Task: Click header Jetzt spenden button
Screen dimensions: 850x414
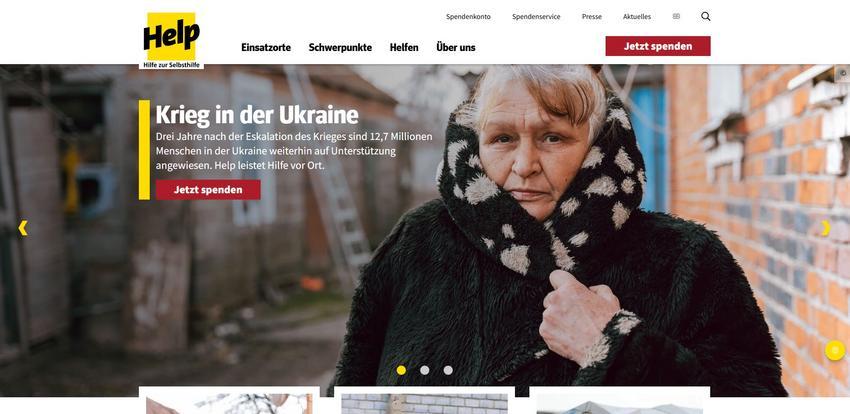Action: point(658,46)
